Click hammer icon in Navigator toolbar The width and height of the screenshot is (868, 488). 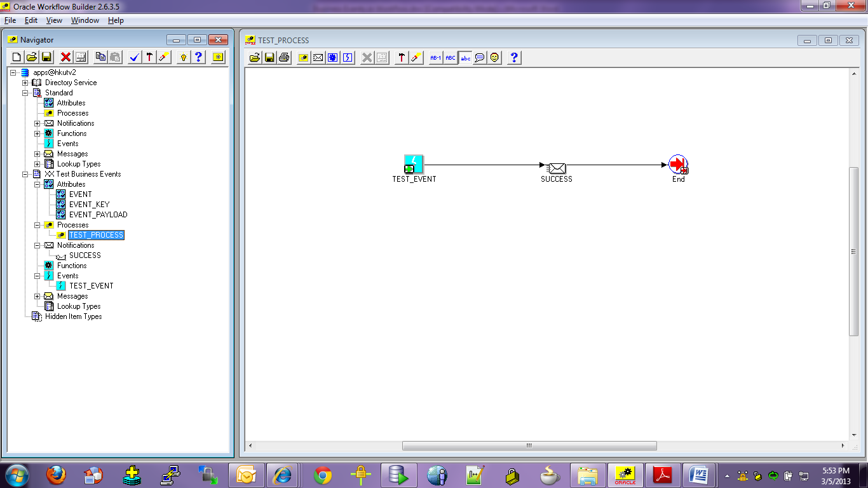149,57
